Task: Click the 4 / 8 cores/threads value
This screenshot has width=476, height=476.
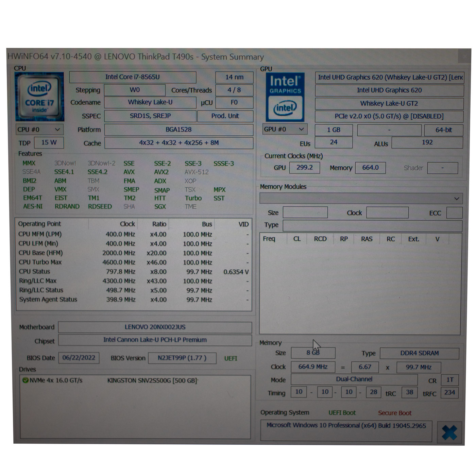Action: tap(234, 90)
